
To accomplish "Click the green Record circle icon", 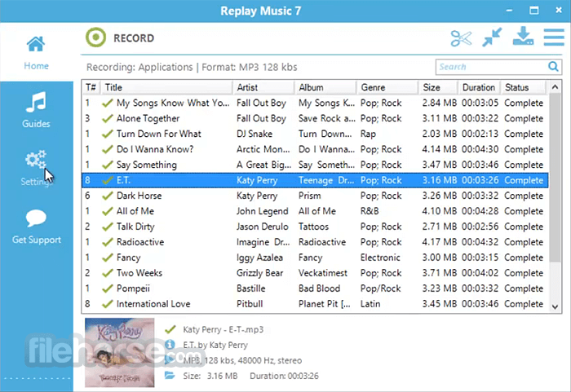I will pyautogui.click(x=95, y=37).
